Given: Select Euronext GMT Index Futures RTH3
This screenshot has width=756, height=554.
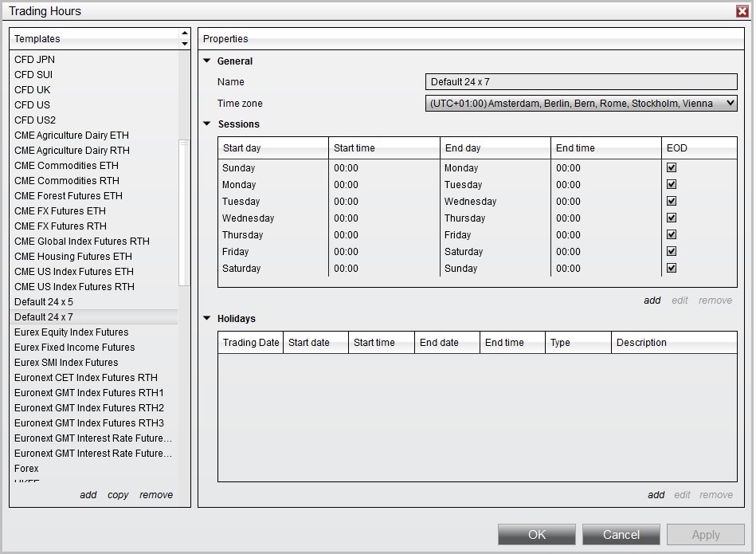Looking at the screenshot, I should 93,422.
